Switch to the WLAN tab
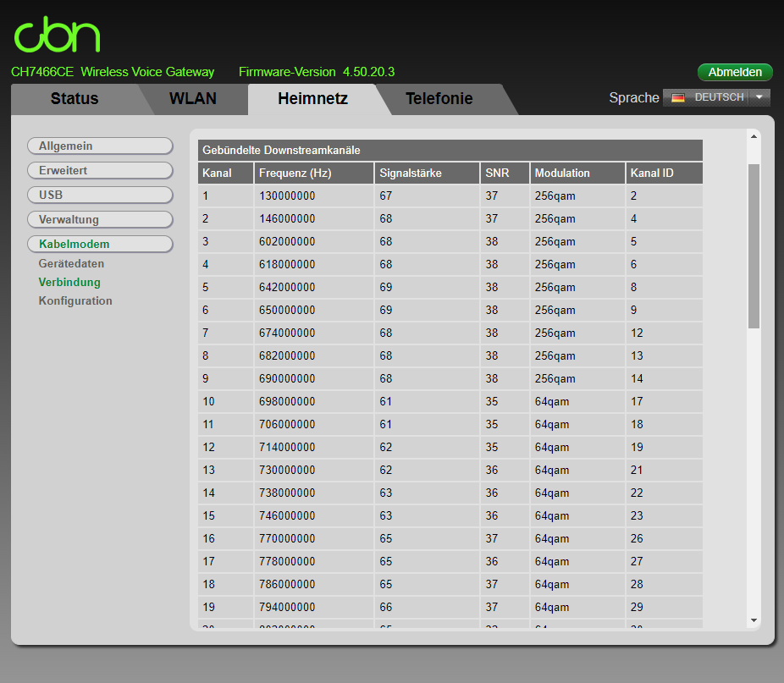The height and width of the screenshot is (683, 784). (x=192, y=98)
